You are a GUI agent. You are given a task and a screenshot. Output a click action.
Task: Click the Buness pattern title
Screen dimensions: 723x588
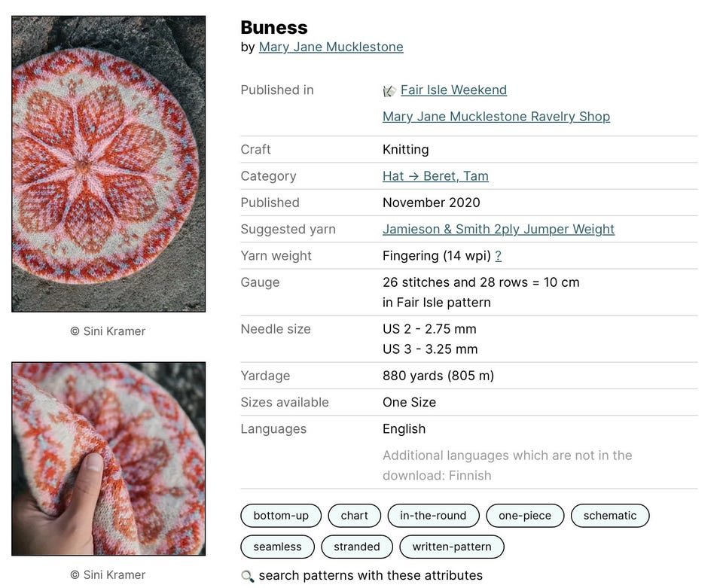(x=273, y=28)
